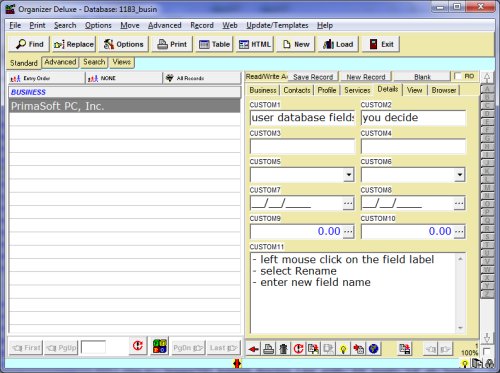Open the Update/Templates menu

(x=277, y=25)
